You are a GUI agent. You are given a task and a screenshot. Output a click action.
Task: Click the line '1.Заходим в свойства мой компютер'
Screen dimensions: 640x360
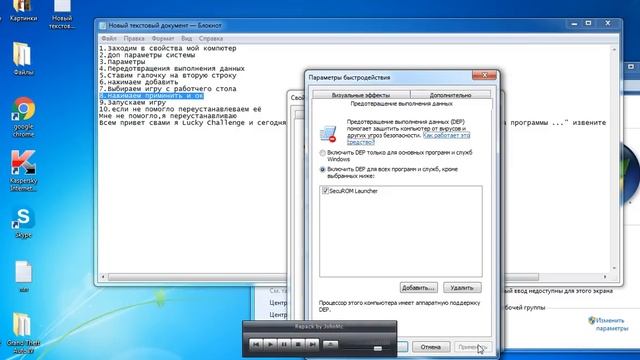168,48
